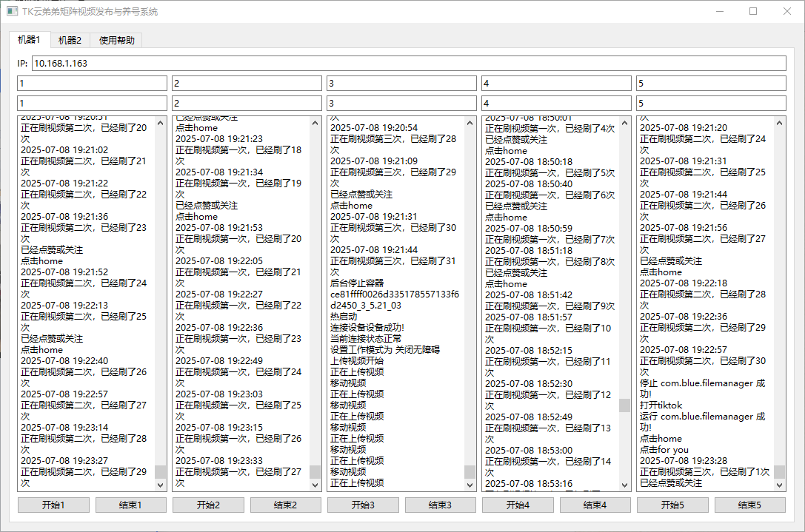The height and width of the screenshot is (532, 805).
Task: Switch to the 机器2 tab
Action: coord(70,40)
